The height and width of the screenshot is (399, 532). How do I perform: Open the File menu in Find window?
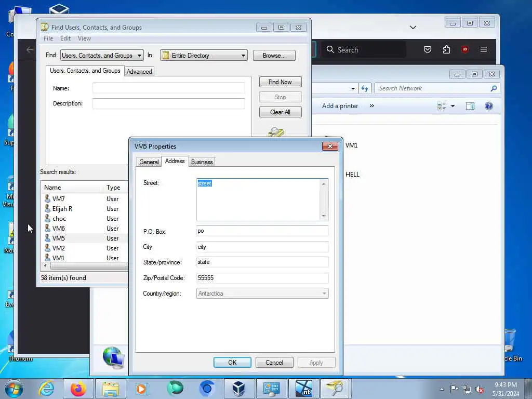click(x=48, y=38)
